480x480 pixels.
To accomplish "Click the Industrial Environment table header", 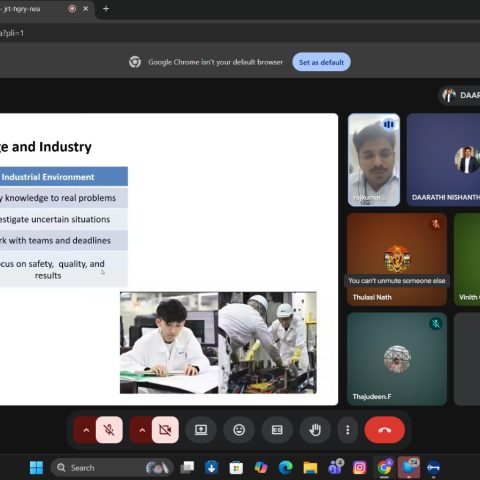I will tap(64, 177).
